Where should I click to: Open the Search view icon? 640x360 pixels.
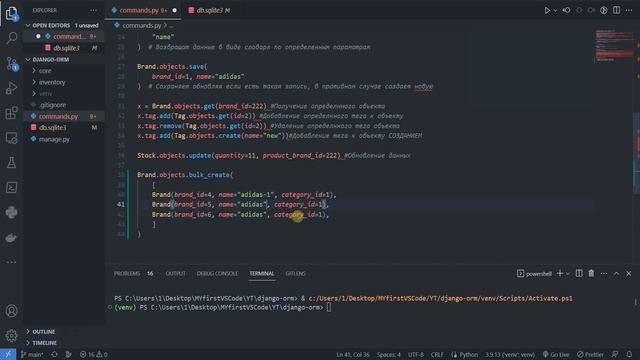(x=11, y=38)
